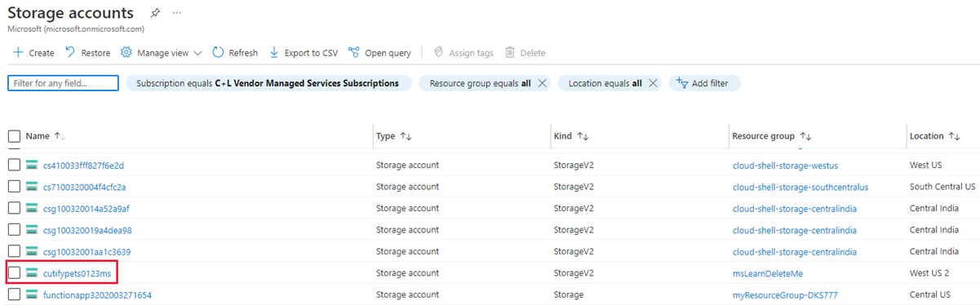Sort by the Location column arrows
The image size is (980, 305).
[x=955, y=136]
